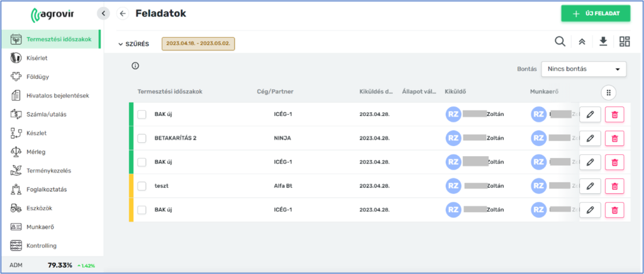This screenshot has width=644, height=274.
Task: Switch to grid layout view icon
Action: tap(625, 42)
